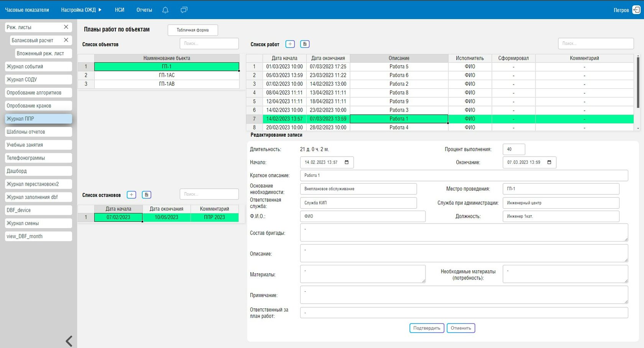Select object ГП-1АВ in the list

[167, 84]
